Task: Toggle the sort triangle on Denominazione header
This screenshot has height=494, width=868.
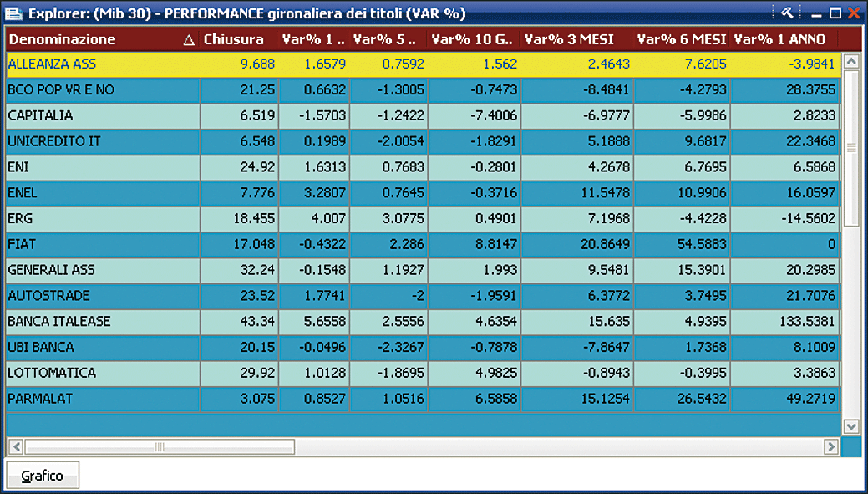Action: pyautogui.click(x=189, y=40)
